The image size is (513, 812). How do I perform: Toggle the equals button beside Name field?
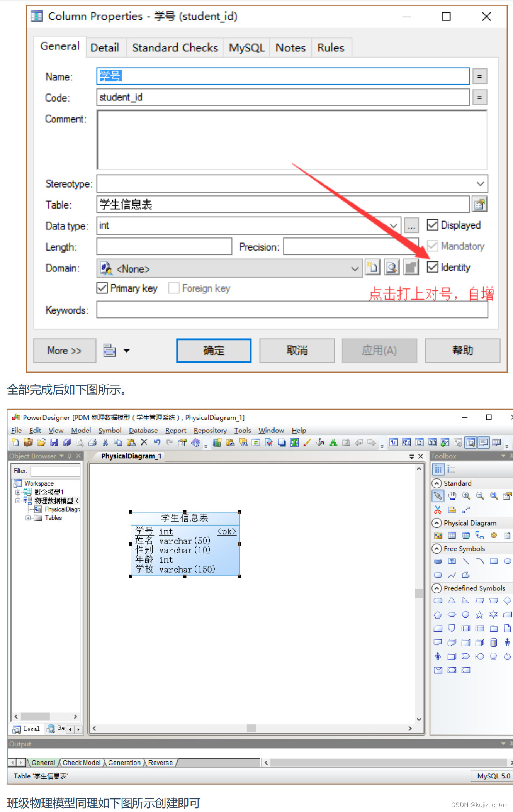[479, 76]
